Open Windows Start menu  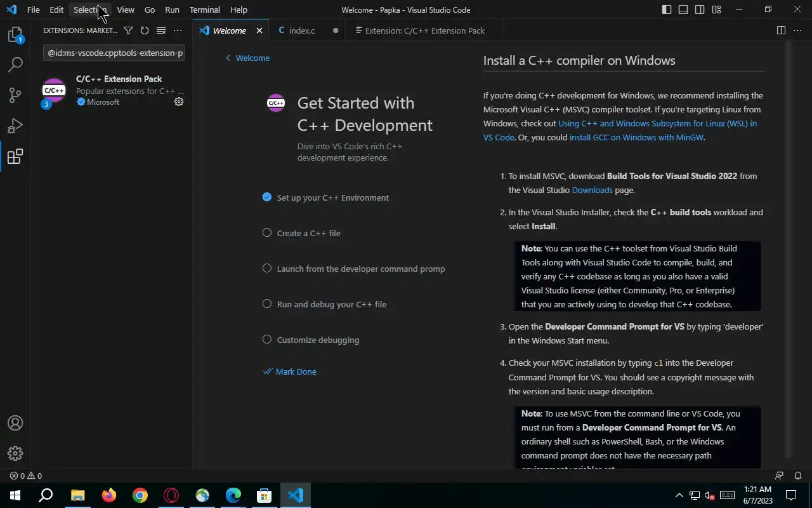coord(15,495)
